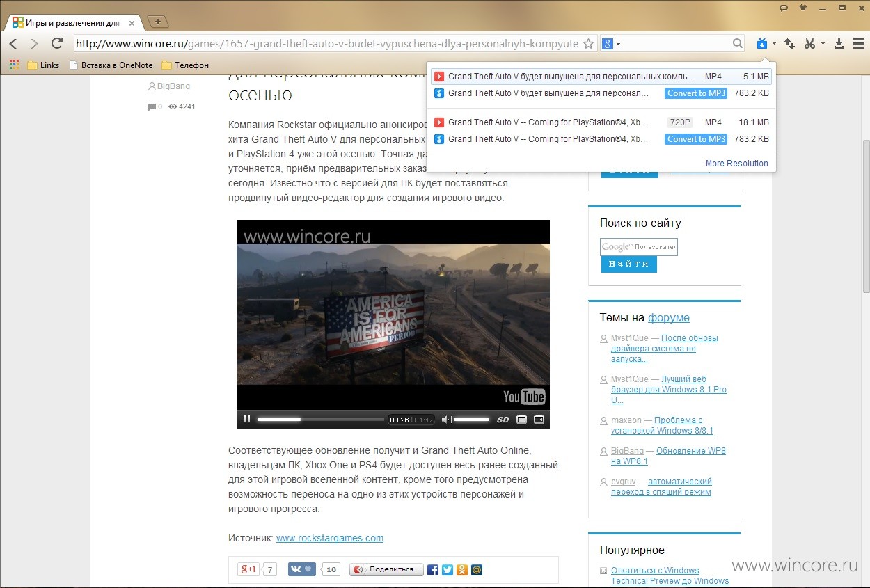
Task: Share the article on Odnoklassniki
Action: [462, 570]
